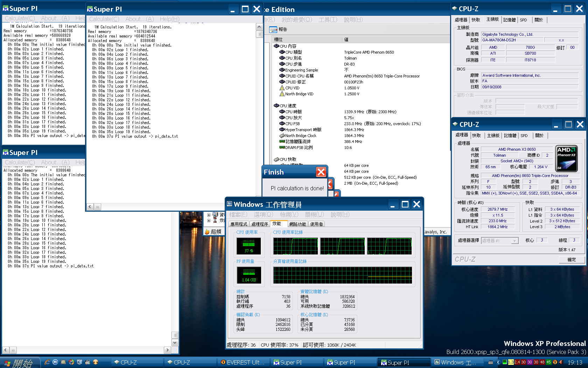
Task: Click the clock showing 19:13
Action: 575,362
